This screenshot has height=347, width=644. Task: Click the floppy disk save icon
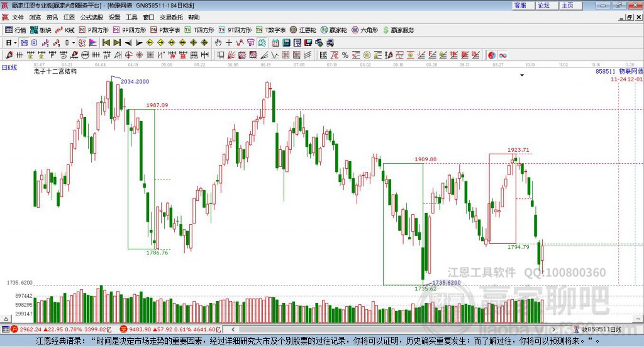[308, 43]
